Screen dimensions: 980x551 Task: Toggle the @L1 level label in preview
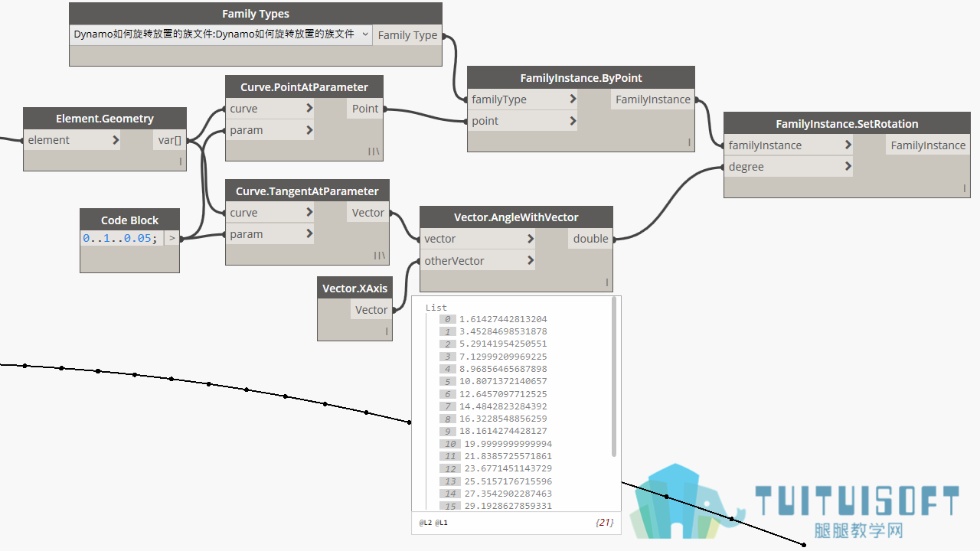pos(442,523)
